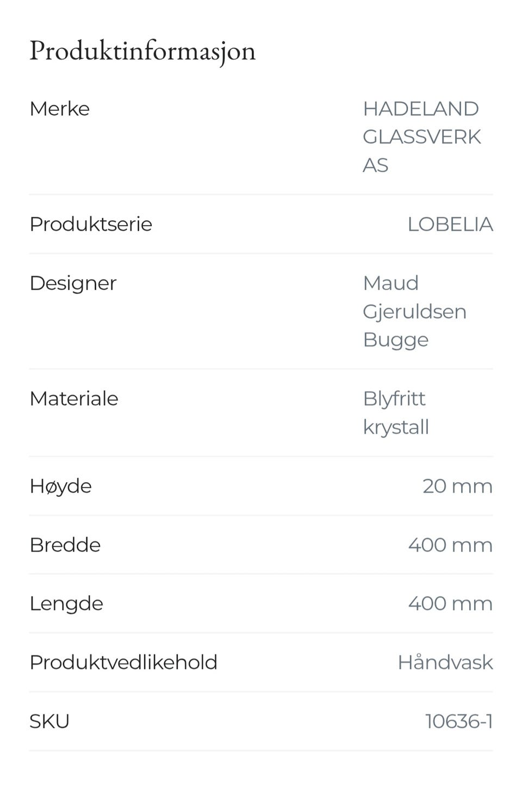Click the Lengde label
The width and height of the screenshot is (522, 812).
point(66,603)
